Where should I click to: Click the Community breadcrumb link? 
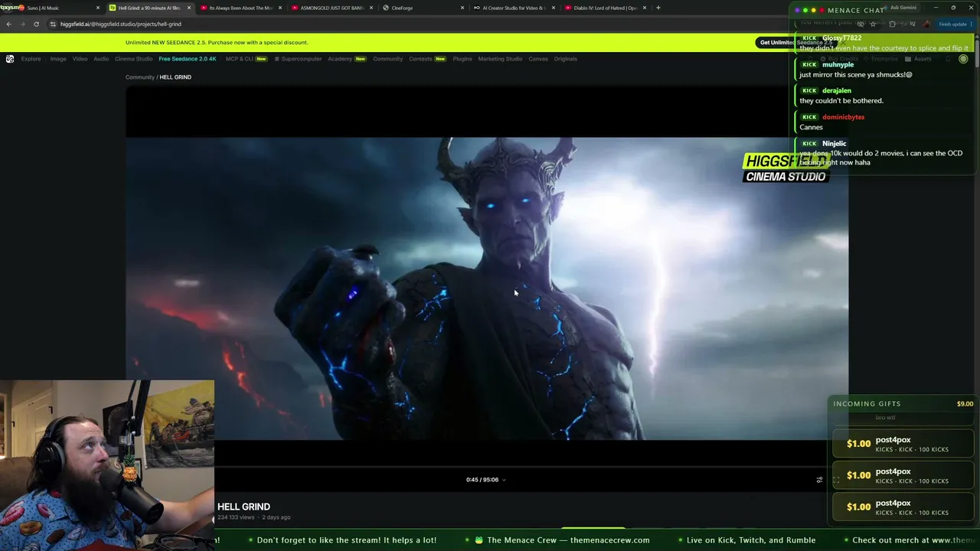pyautogui.click(x=140, y=77)
